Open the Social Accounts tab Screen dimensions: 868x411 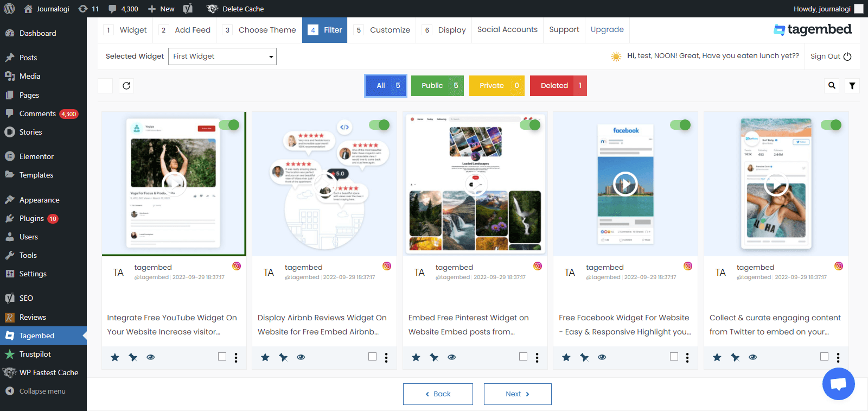[x=508, y=29]
